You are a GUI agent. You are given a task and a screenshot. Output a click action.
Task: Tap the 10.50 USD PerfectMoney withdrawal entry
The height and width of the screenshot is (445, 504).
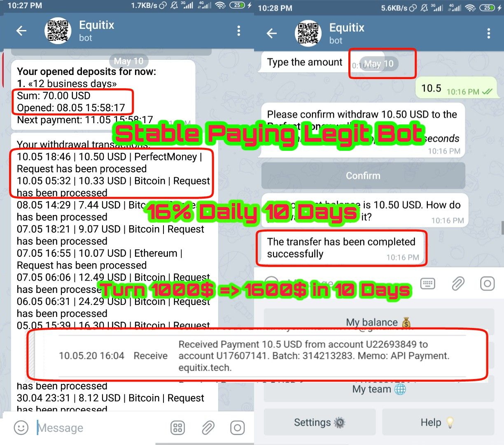coord(110,163)
